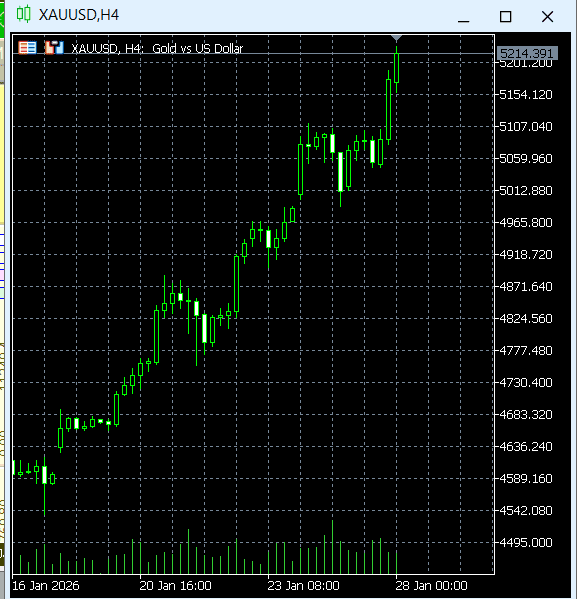This screenshot has height=599, width=577.
Task: Open the Depth of Market grid icon
Action: [x=28, y=48]
